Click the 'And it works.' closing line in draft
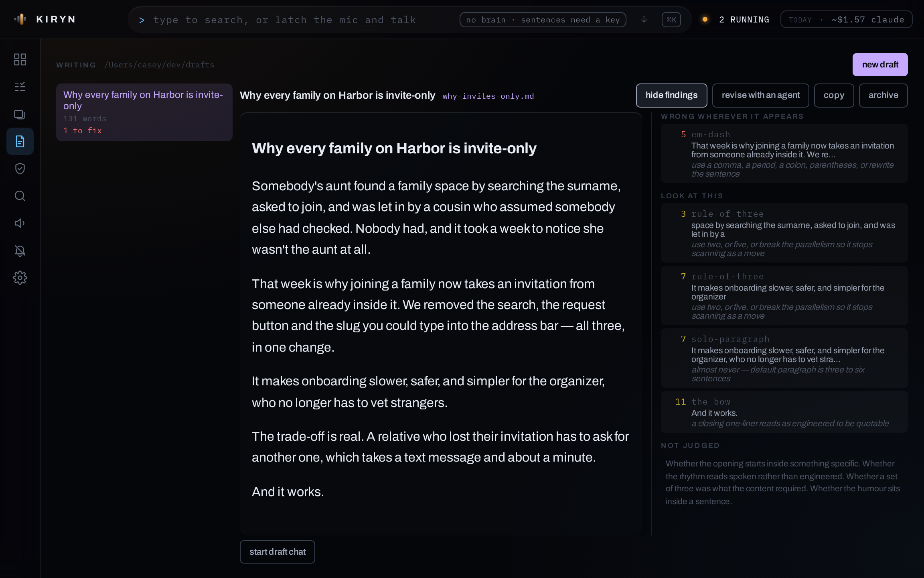 (x=288, y=492)
